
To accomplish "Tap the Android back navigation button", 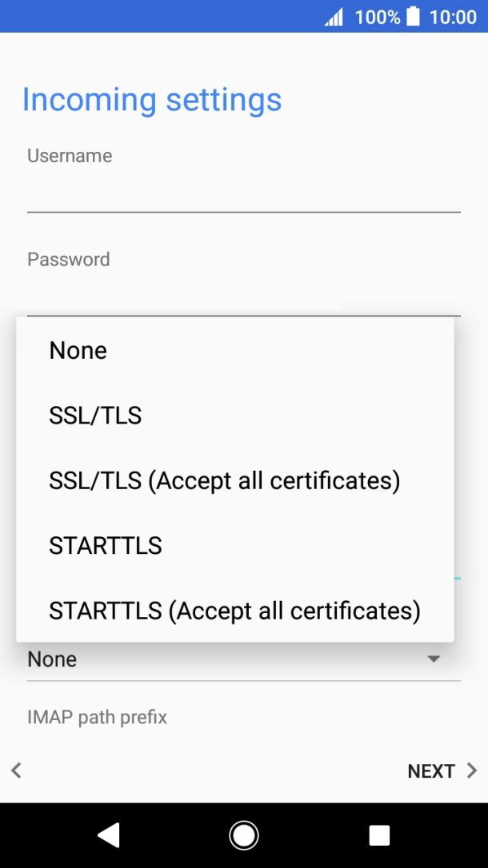I will 109,835.
